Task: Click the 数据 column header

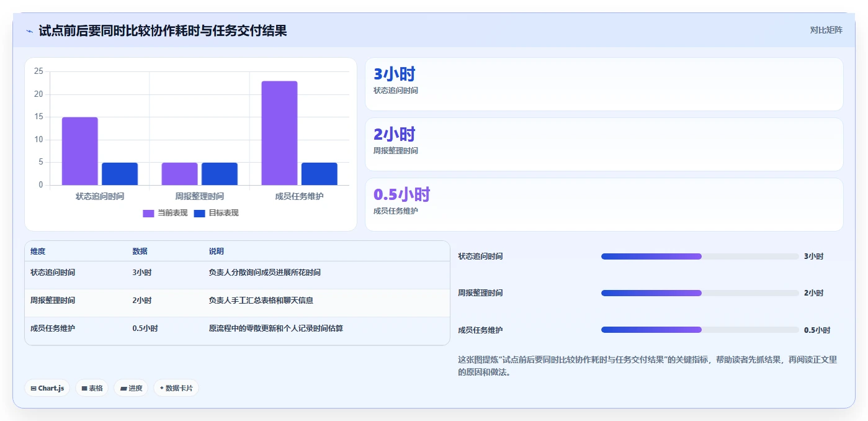Action: 140,251
